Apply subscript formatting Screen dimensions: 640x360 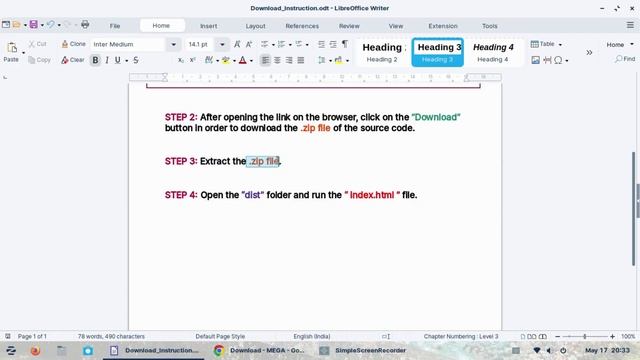(181, 60)
